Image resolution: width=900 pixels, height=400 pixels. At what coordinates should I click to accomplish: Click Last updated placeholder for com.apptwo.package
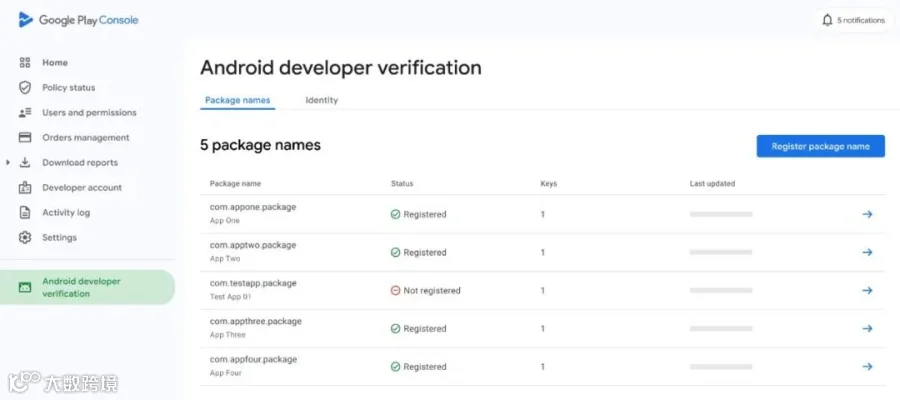721,252
